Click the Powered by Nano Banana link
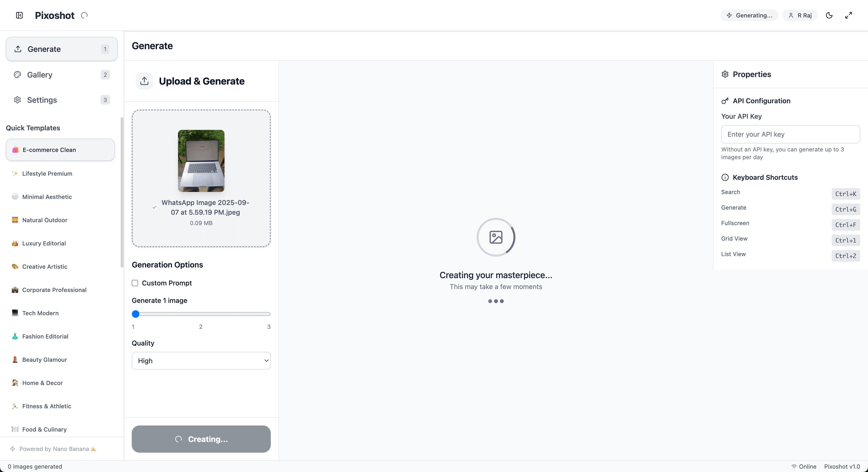The image size is (868, 472). [53, 449]
